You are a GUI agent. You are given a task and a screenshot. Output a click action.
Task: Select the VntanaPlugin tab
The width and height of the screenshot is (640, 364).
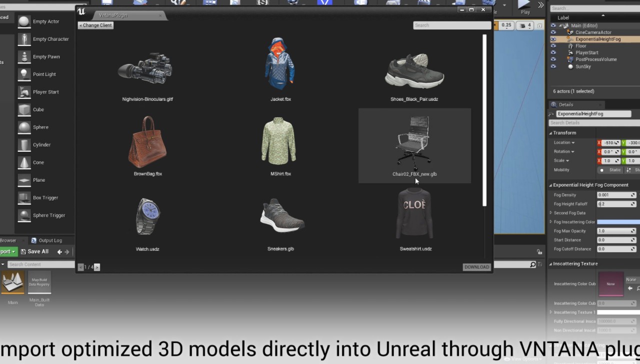pyautogui.click(x=113, y=15)
